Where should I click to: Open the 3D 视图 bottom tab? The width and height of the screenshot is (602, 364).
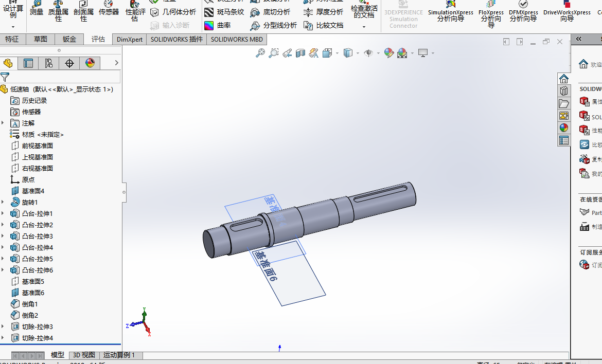tap(84, 355)
